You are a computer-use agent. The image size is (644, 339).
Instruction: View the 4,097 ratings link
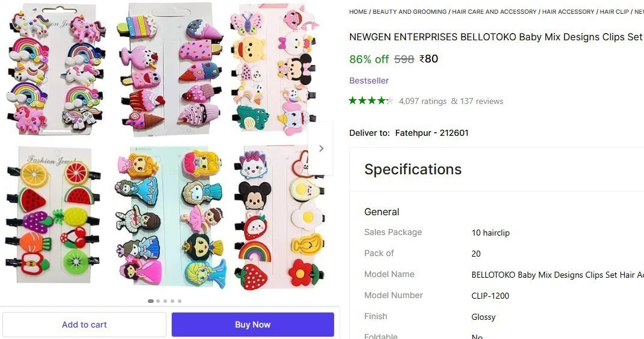[x=423, y=101]
